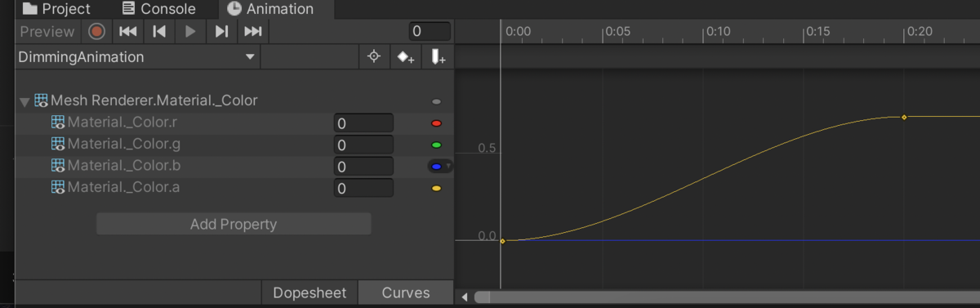Viewport: 980px width, 308px height.
Task: Enable keyframe recording mode
Action: coord(97,32)
